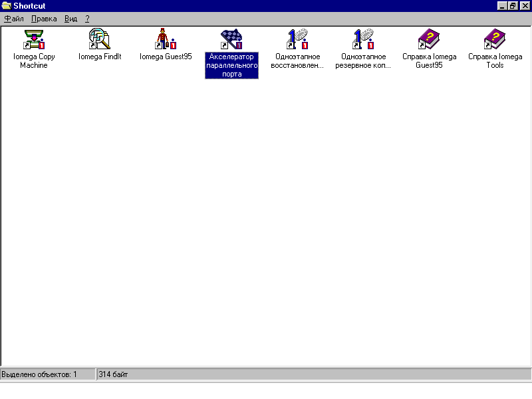Viewport: 532px width, 399px height.
Task: Close the Shortcut folder window
Action: pos(524,6)
